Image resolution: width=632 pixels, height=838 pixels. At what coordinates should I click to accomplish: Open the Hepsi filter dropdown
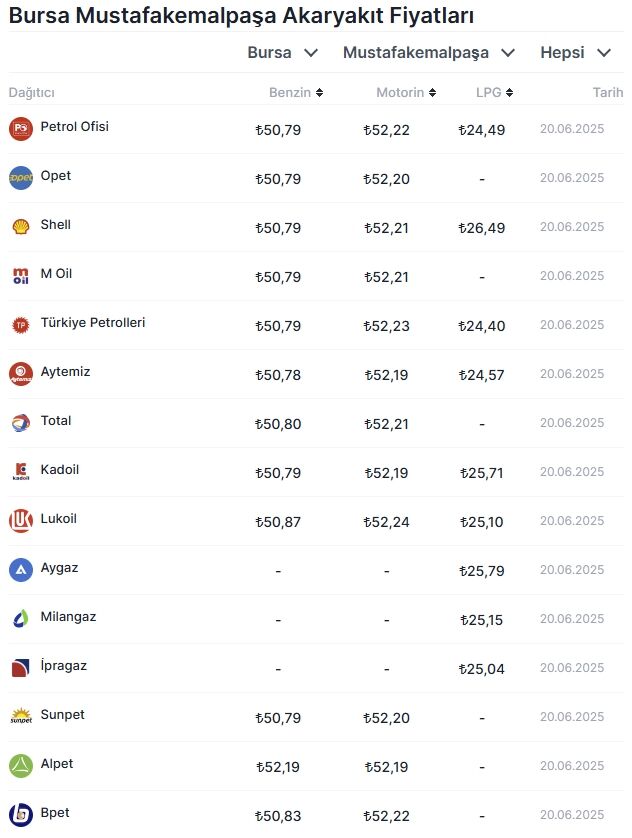coord(575,53)
